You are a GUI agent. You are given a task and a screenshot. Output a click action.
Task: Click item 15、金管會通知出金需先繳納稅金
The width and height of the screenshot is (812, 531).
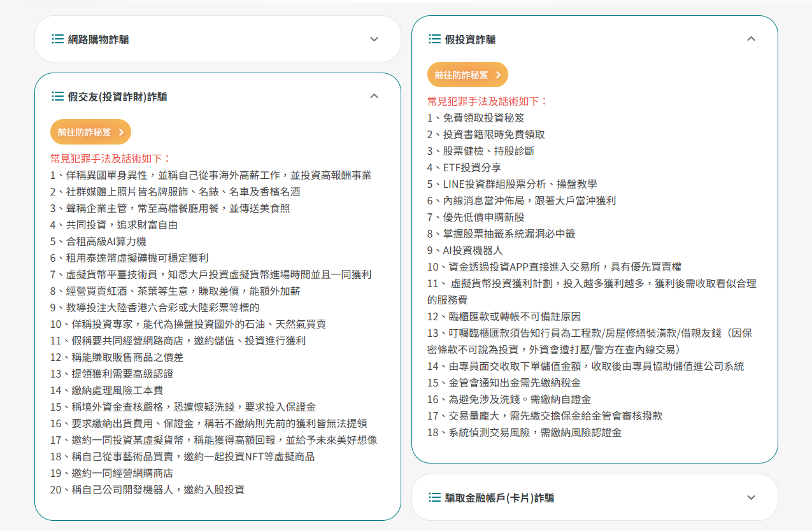tap(504, 383)
